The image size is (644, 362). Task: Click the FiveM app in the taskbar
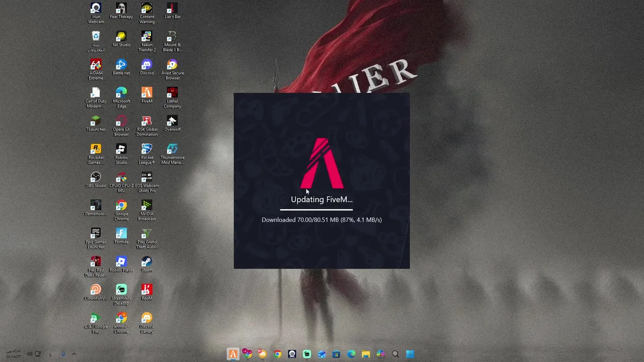pyautogui.click(x=233, y=354)
